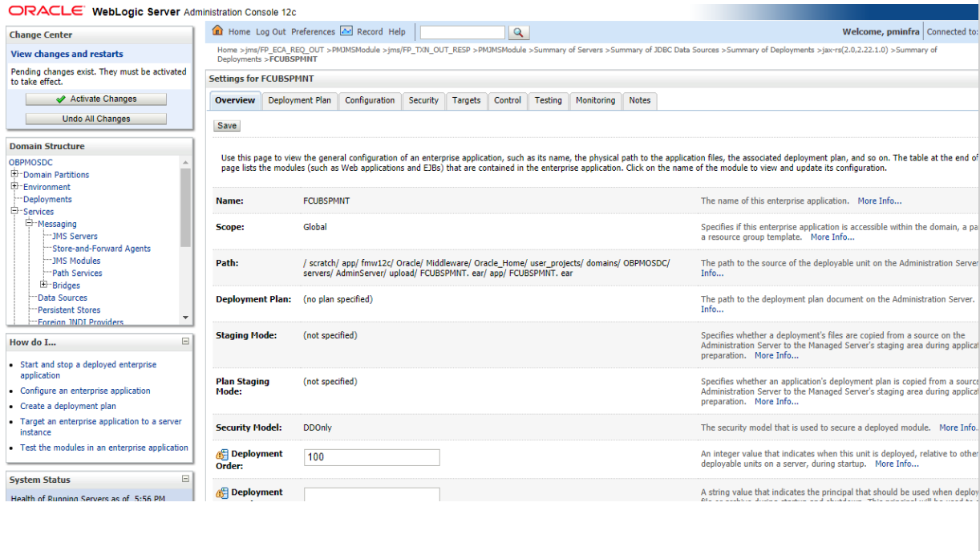Open Target an enterprise application help link
This screenshot has width=980, height=551.
pos(101,427)
